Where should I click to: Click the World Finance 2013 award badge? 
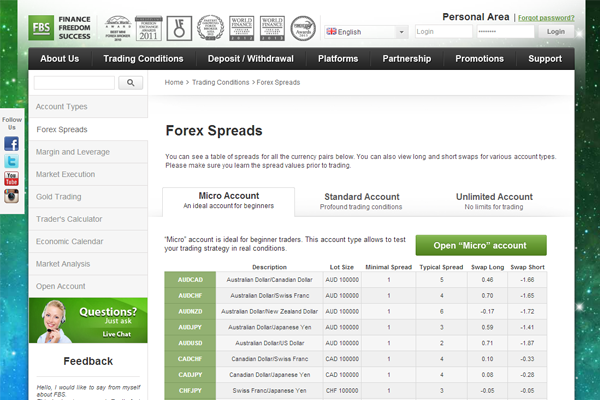[x=272, y=28]
